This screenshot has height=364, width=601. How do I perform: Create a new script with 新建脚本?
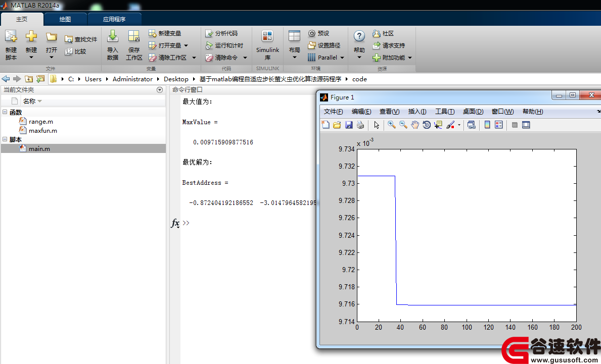[x=11, y=45]
